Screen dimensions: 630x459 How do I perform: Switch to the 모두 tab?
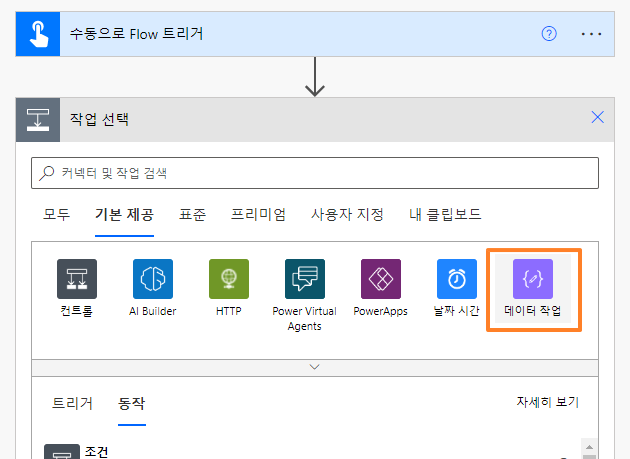tap(57, 215)
